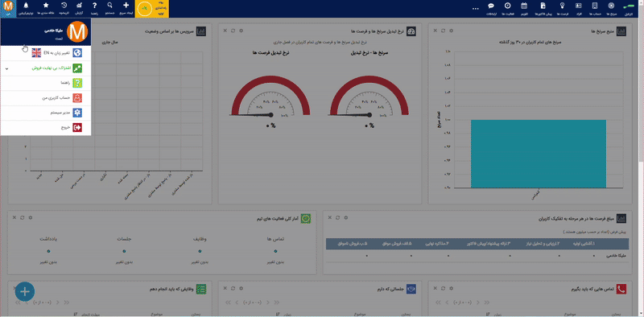Open opportunities lightbulb icon
644x317 pixels.
(x=562, y=6)
